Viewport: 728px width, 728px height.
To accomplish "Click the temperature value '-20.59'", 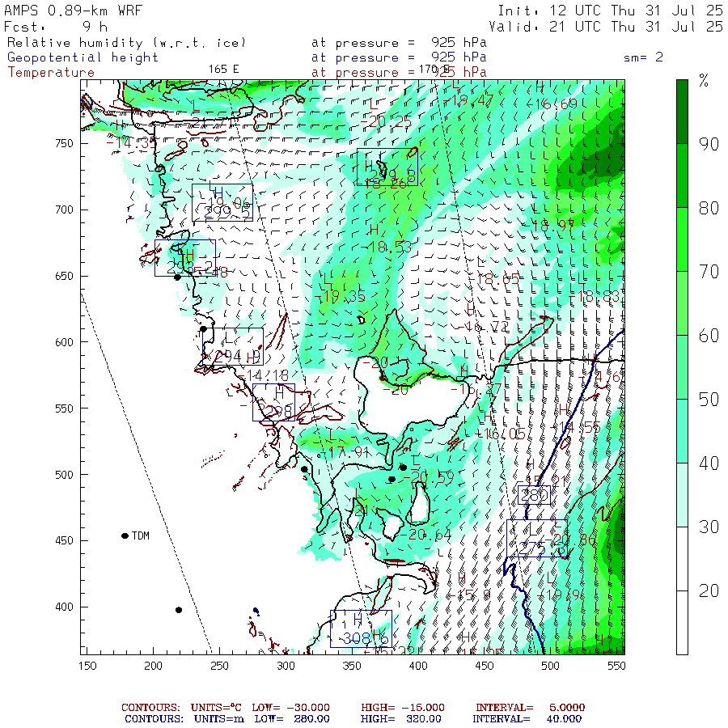I will point(429,477).
